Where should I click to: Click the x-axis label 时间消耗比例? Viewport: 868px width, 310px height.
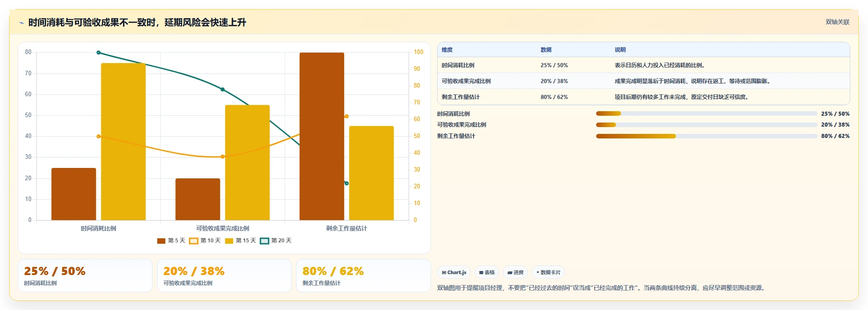[x=99, y=228]
